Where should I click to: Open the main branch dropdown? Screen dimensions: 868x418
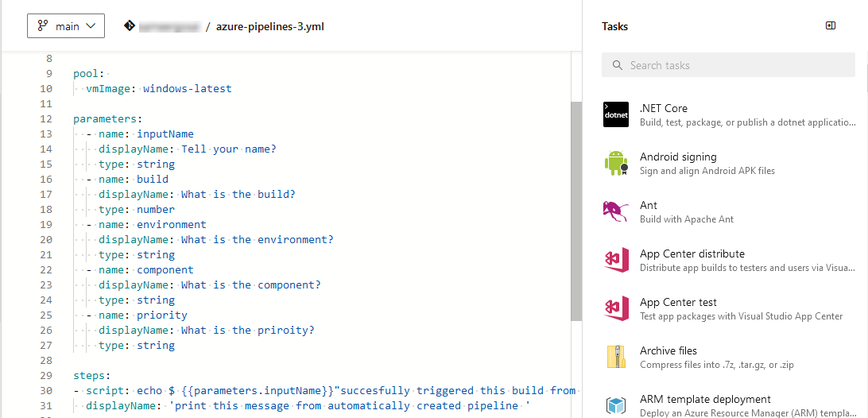(66, 26)
